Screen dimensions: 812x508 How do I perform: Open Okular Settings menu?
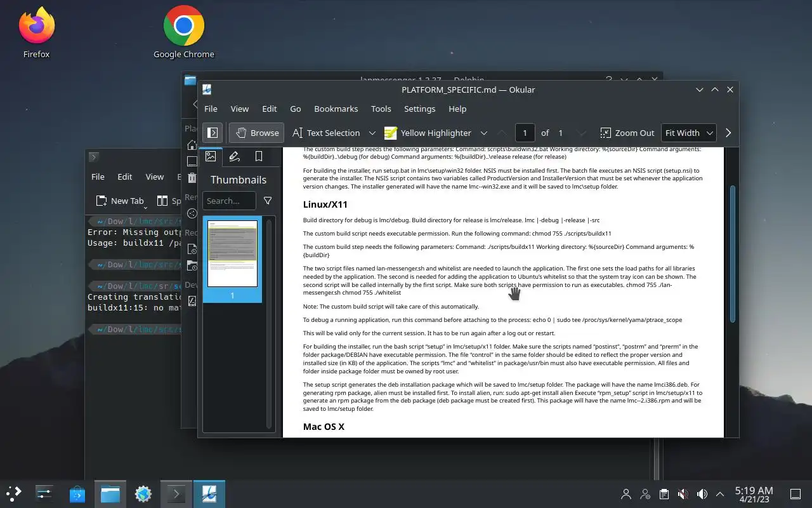coord(419,109)
